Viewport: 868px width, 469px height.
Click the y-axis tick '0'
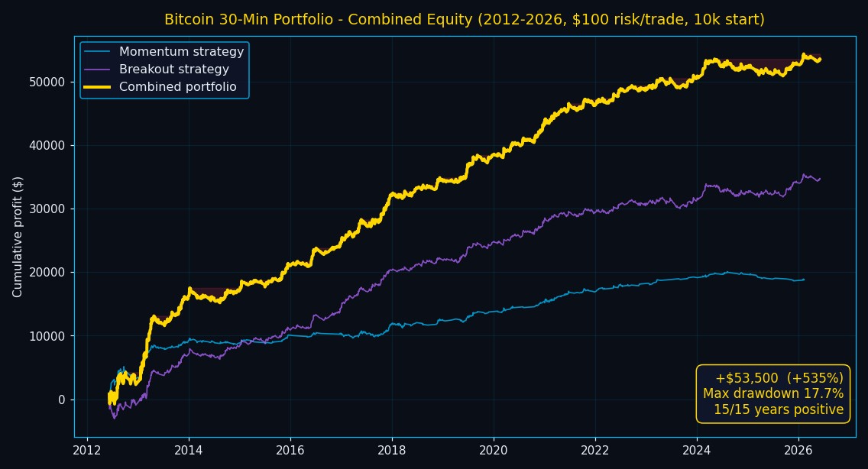(61, 399)
